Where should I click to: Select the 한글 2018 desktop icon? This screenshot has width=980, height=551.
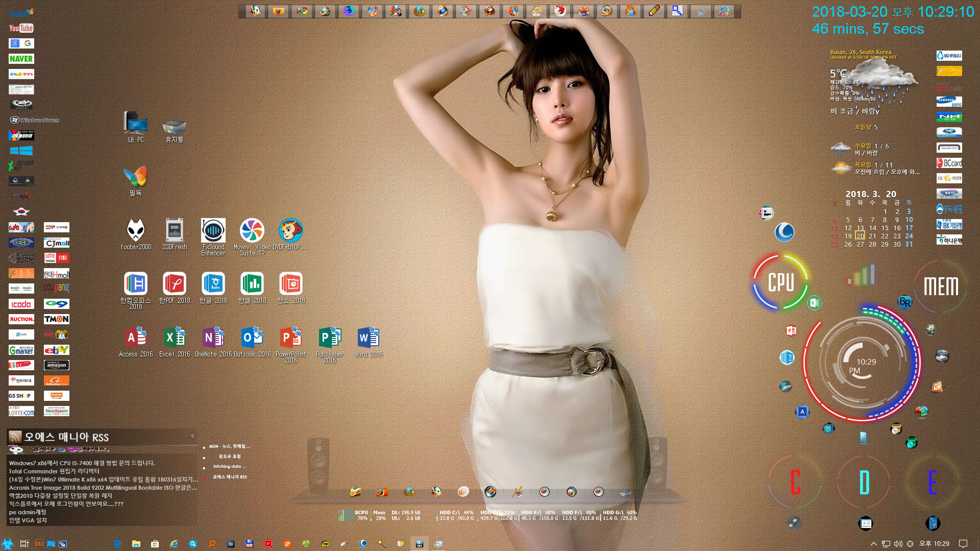pos(213,288)
